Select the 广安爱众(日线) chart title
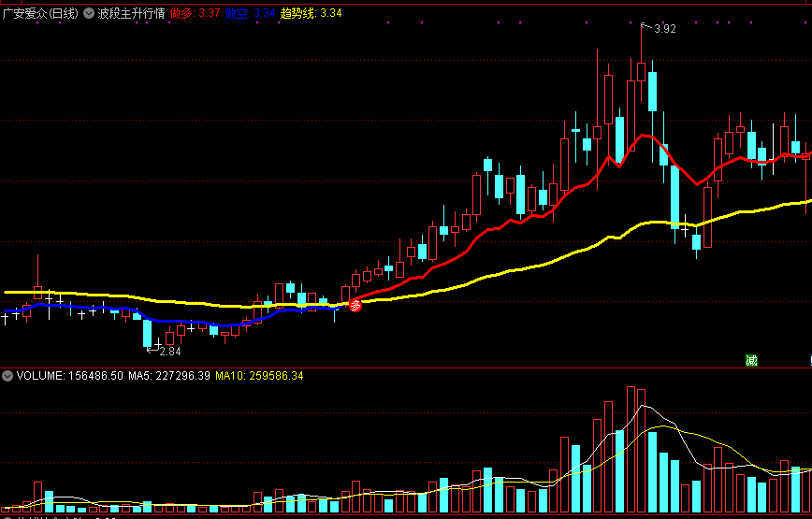 coord(40,13)
